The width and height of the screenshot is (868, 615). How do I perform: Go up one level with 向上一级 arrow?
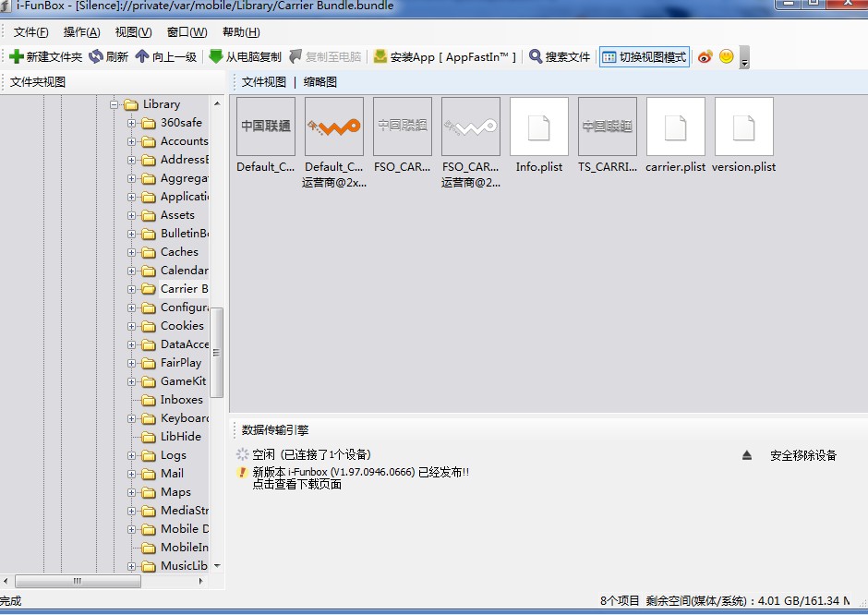pos(142,56)
